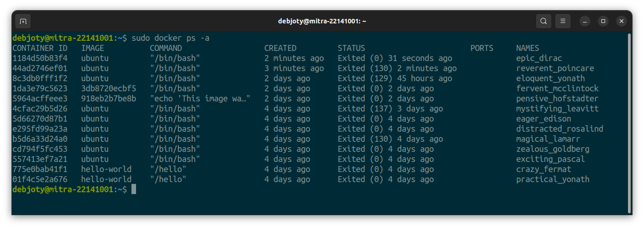Select container ID 5d66270d87b1
The height and width of the screenshot is (228, 644).
click(x=40, y=119)
